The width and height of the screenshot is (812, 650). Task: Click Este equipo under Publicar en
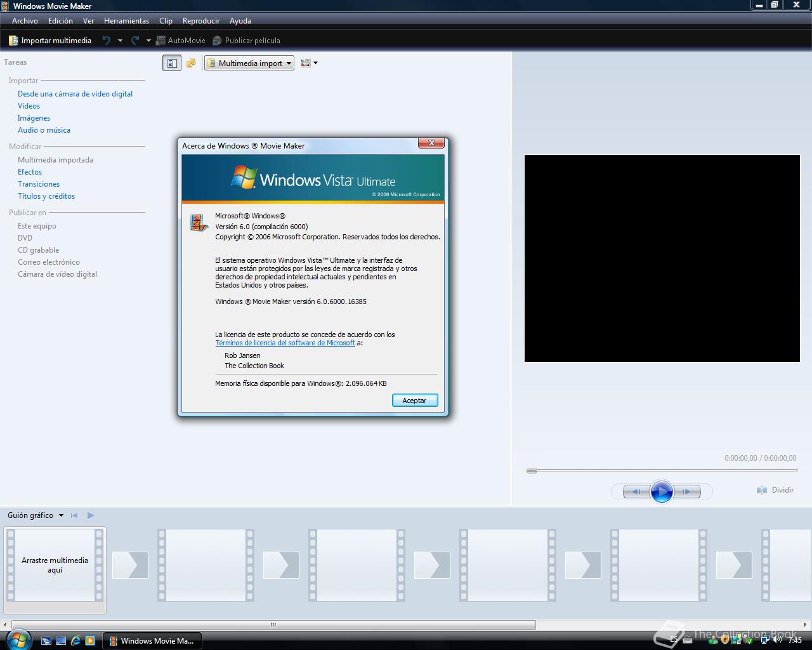pos(37,225)
